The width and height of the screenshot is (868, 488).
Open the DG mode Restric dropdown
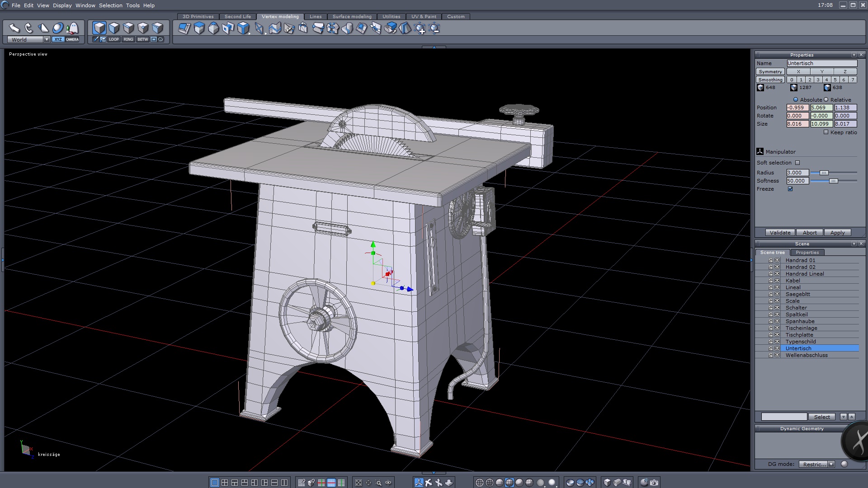click(831, 464)
